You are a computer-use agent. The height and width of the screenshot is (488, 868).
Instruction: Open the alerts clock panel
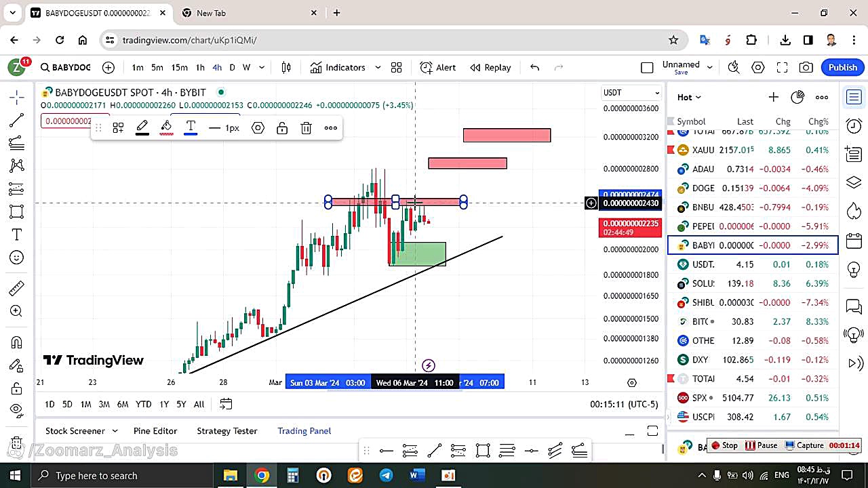point(854,126)
